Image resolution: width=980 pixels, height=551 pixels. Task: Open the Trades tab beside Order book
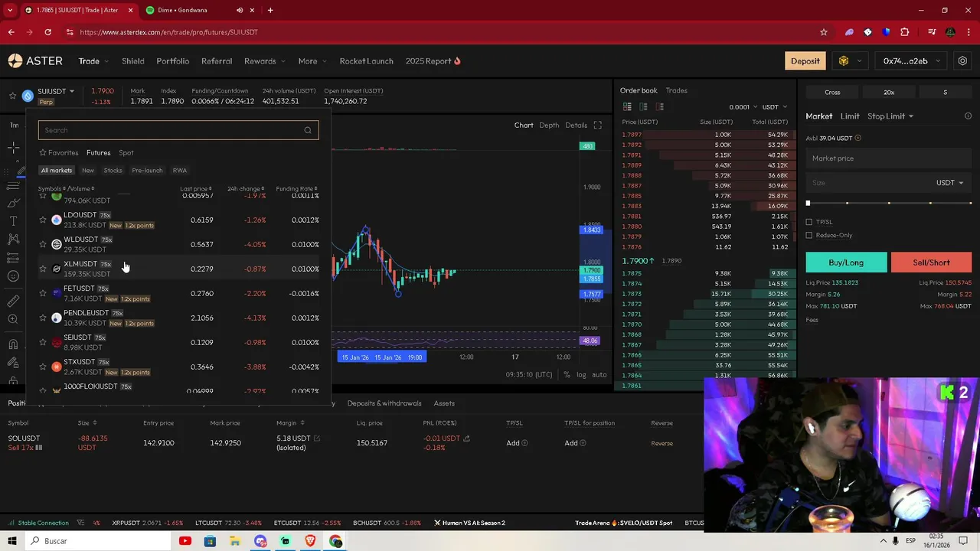pyautogui.click(x=676, y=90)
